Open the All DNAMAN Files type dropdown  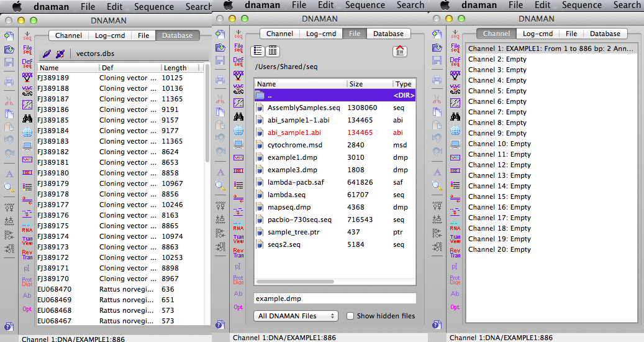(296, 316)
